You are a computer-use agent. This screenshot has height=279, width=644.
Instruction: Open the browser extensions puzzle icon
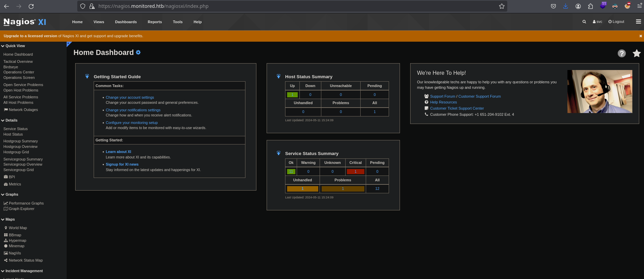point(590,6)
